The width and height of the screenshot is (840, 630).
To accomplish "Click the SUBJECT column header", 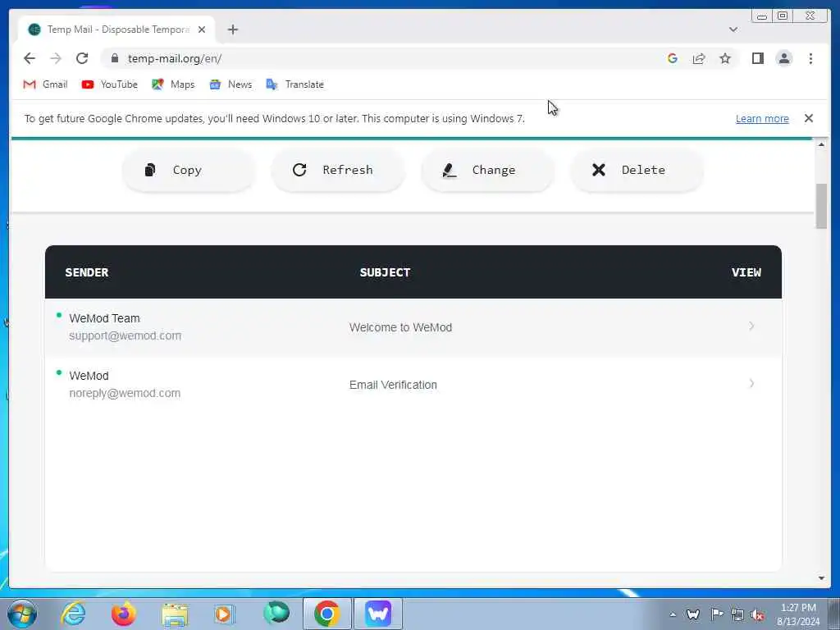I will pyautogui.click(x=385, y=272).
